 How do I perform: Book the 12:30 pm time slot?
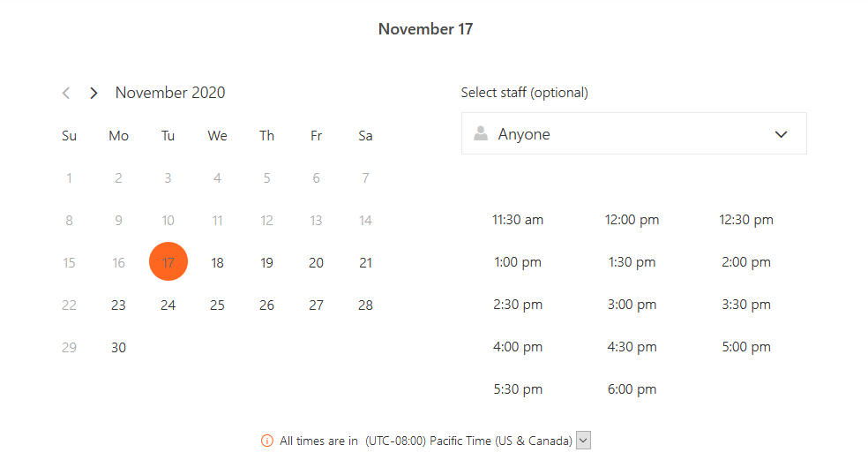pyautogui.click(x=745, y=220)
